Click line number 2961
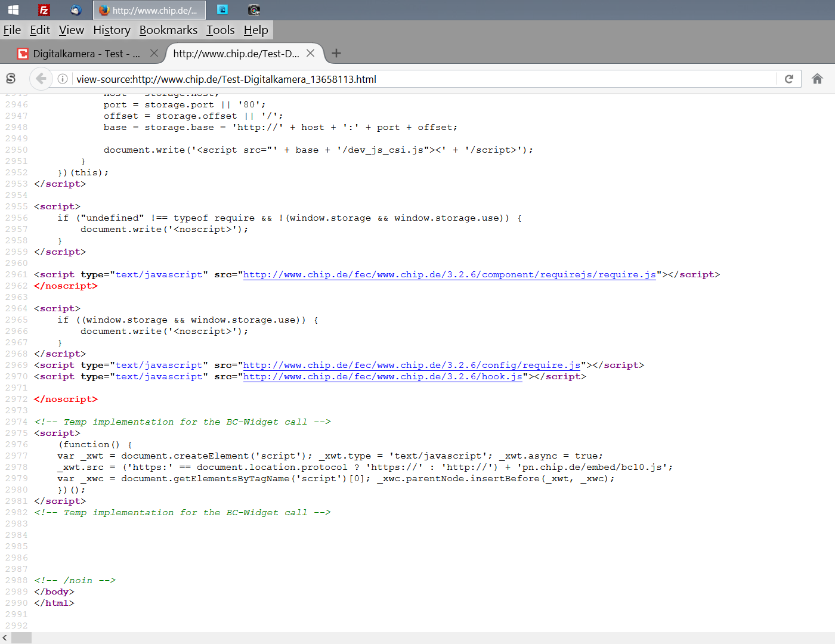Screen dimensions: 835x644 click(17, 274)
